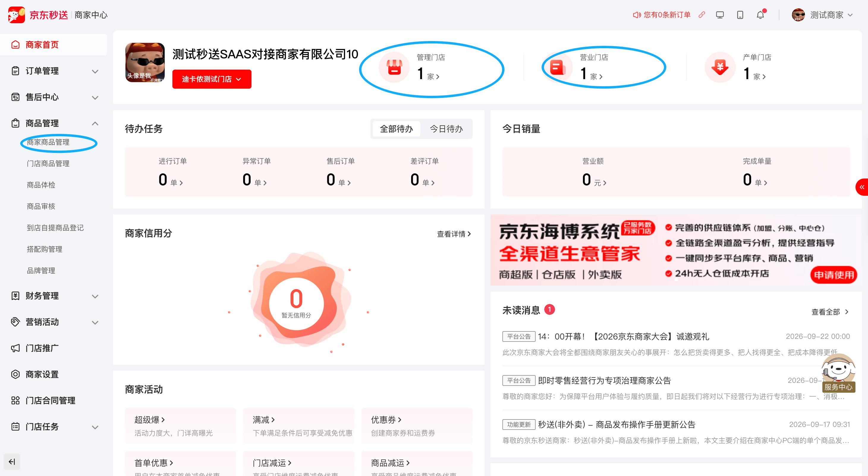Click the 测试商家 user avatar
This screenshot has height=476, width=868.
pyautogui.click(x=798, y=15)
